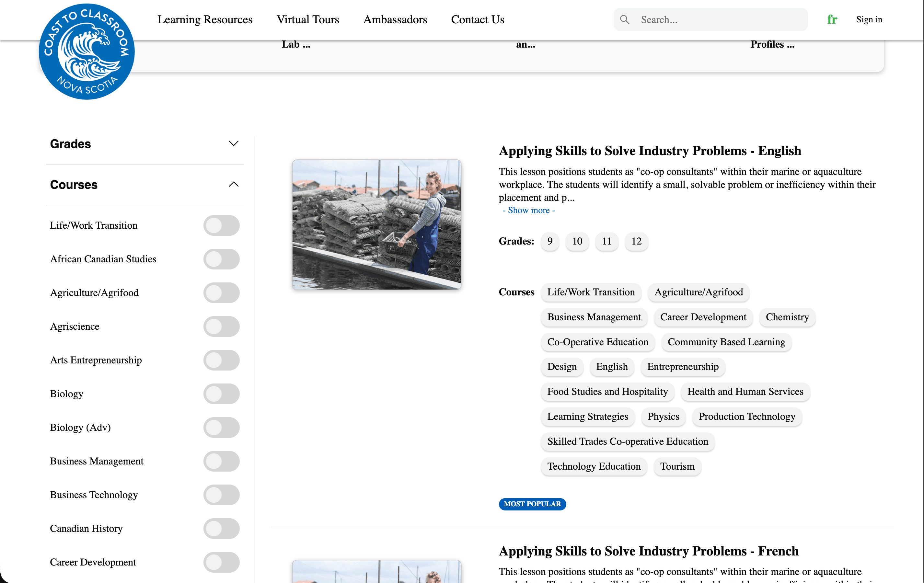This screenshot has width=924, height=583.
Task: Toggle the Biology (Adv) filter
Action: click(x=221, y=428)
